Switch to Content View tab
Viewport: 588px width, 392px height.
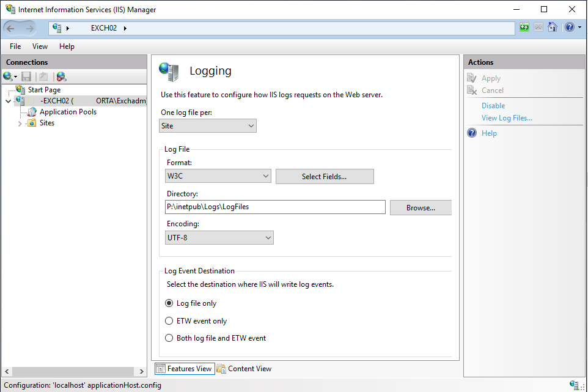click(x=244, y=369)
